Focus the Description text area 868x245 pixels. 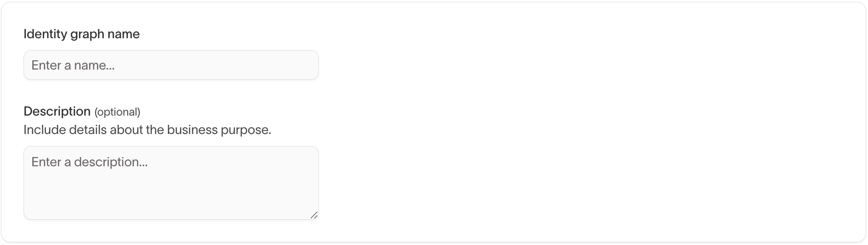(171, 182)
